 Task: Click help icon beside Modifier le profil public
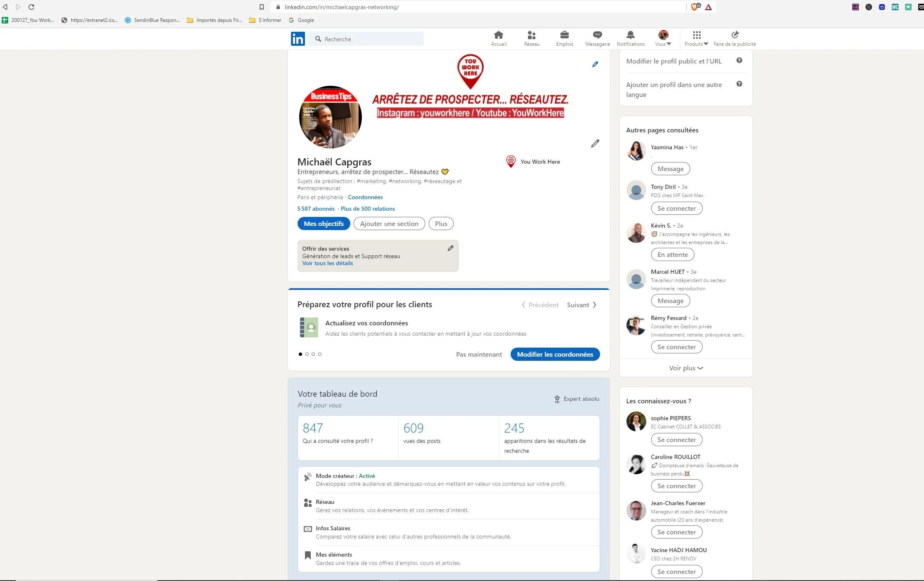[x=739, y=61]
